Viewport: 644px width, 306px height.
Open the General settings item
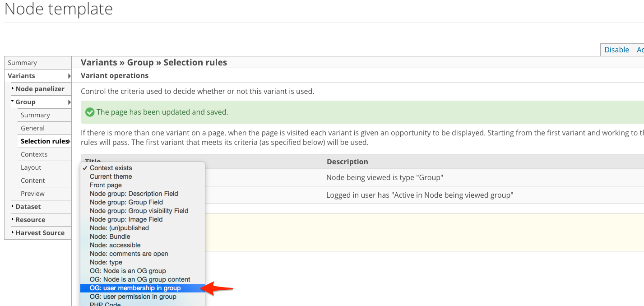coord(32,128)
